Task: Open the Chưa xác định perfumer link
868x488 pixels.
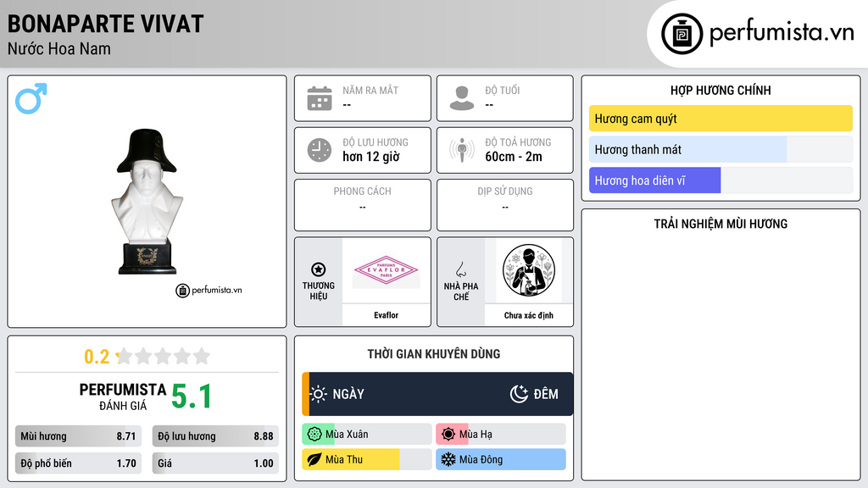Action: click(x=529, y=315)
